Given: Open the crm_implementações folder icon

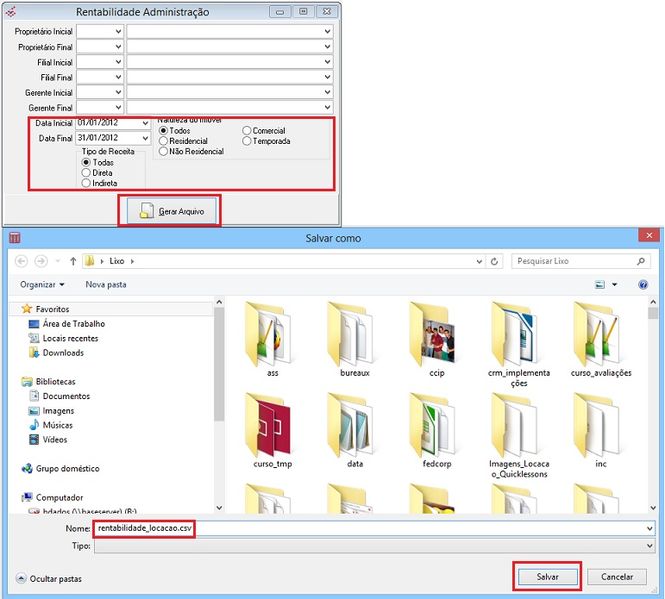Looking at the screenshot, I should click(x=518, y=333).
